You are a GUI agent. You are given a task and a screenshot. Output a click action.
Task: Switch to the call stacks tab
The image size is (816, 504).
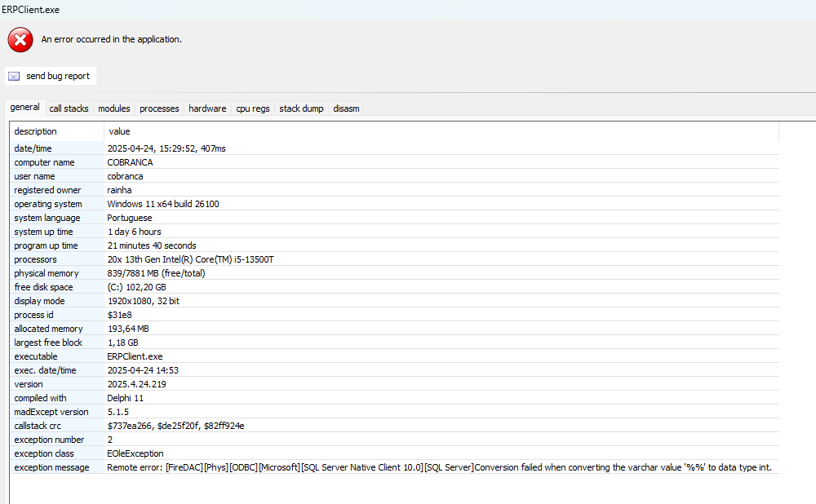[x=69, y=108]
